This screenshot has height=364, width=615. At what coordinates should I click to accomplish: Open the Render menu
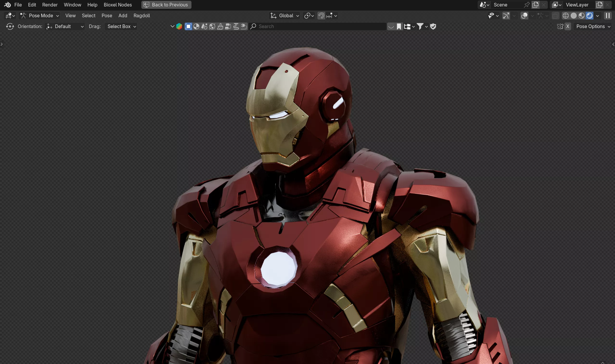point(50,5)
